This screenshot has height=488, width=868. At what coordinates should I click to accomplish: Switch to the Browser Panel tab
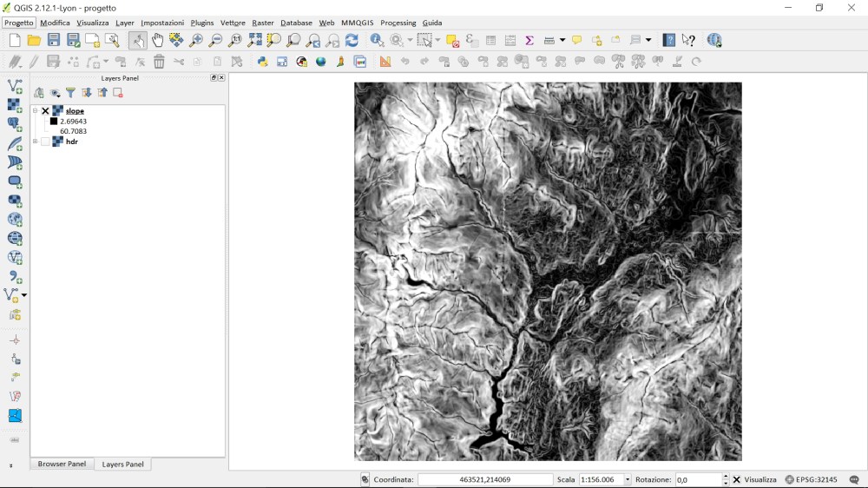62,464
